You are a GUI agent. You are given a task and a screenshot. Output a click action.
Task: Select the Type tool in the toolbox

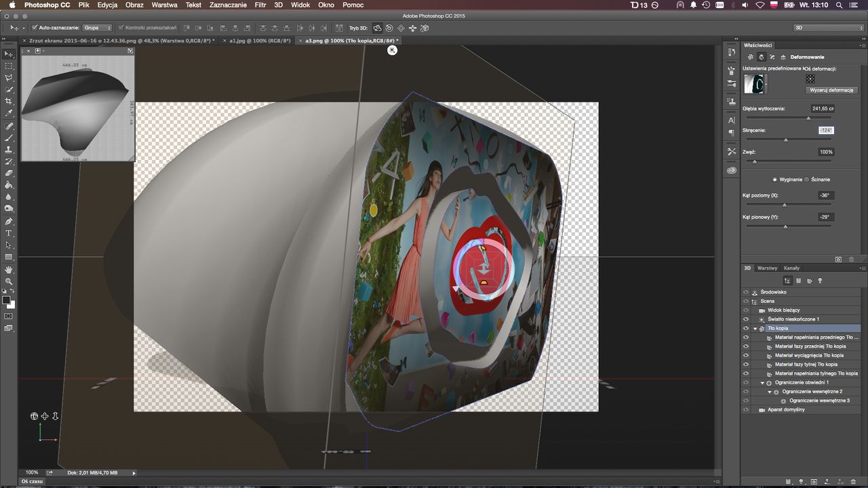tap(9, 233)
